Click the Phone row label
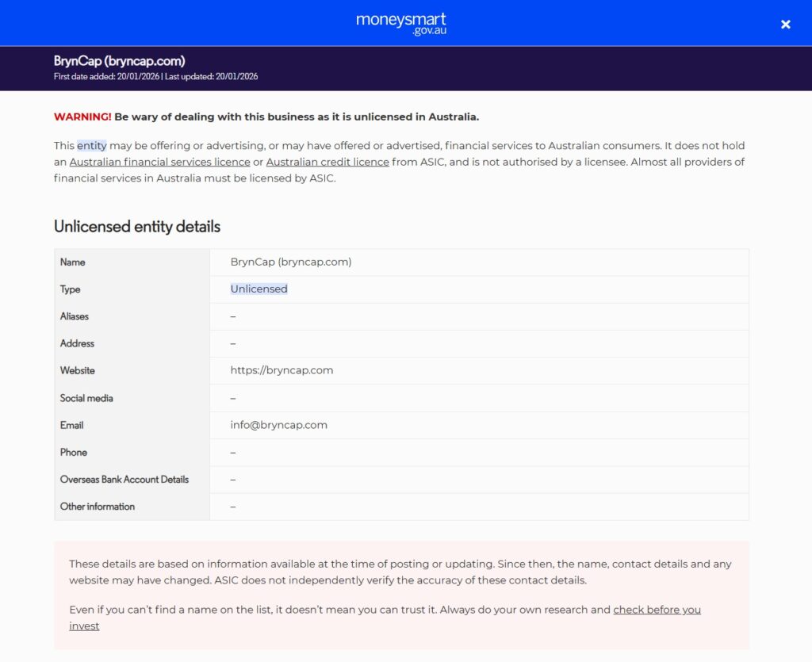 73,452
